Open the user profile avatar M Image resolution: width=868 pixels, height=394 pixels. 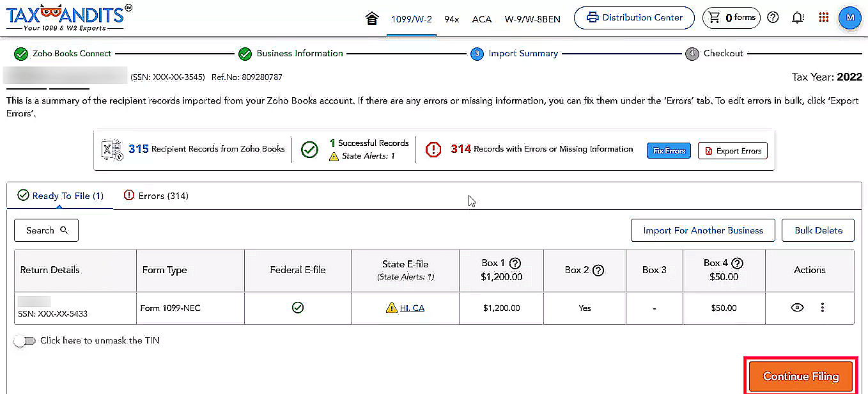850,18
